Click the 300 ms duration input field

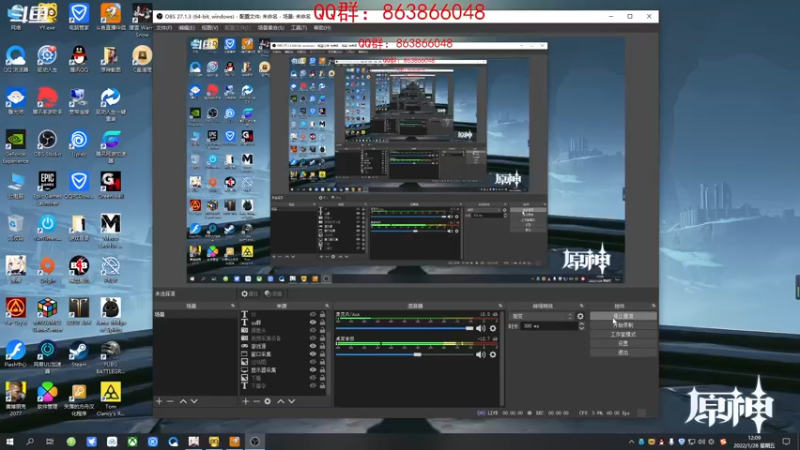point(548,326)
